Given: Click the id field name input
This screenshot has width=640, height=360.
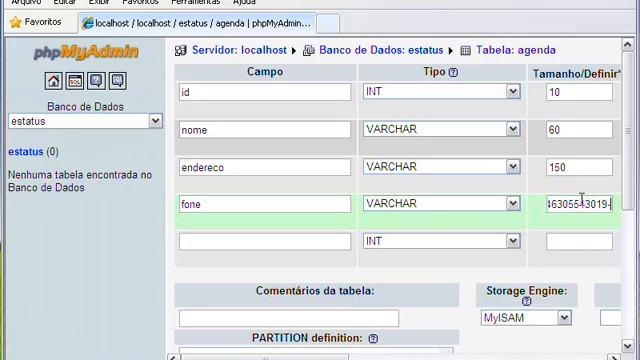Looking at the screenshot, I should pyautogui.click(x=265, y=92).
